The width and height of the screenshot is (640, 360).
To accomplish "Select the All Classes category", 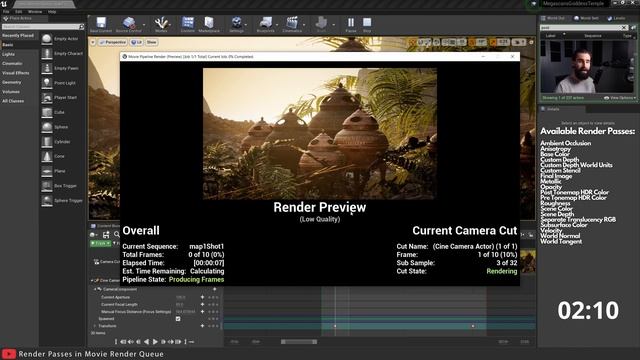I will (x=18, y=101).
